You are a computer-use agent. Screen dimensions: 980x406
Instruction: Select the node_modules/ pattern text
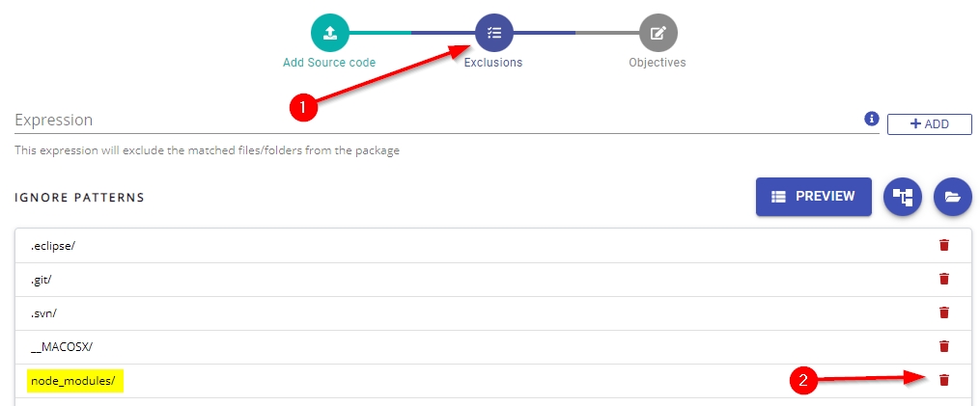coord(73,381)
